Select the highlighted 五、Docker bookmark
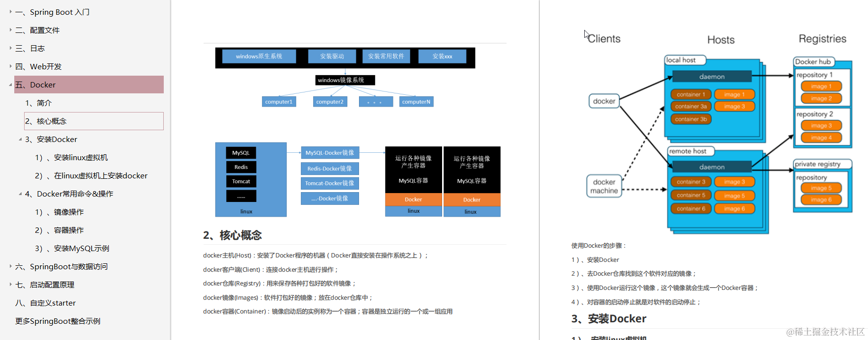 click(x=89, y=85)
